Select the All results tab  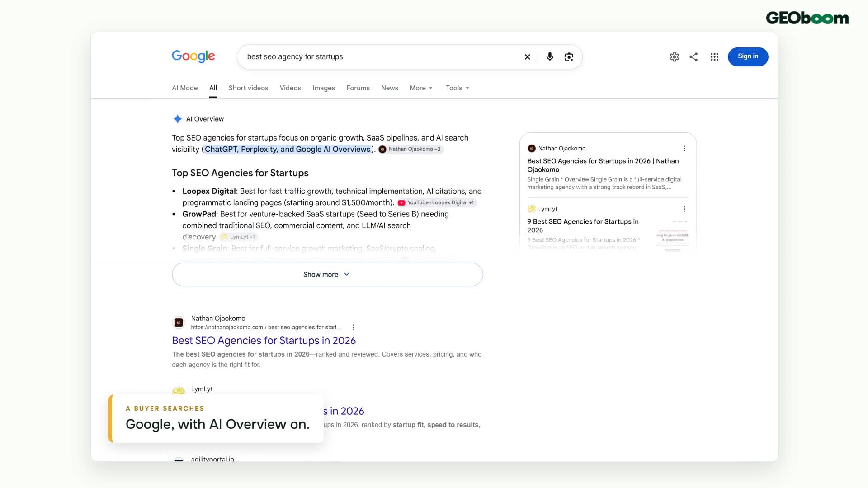[213, 88]
